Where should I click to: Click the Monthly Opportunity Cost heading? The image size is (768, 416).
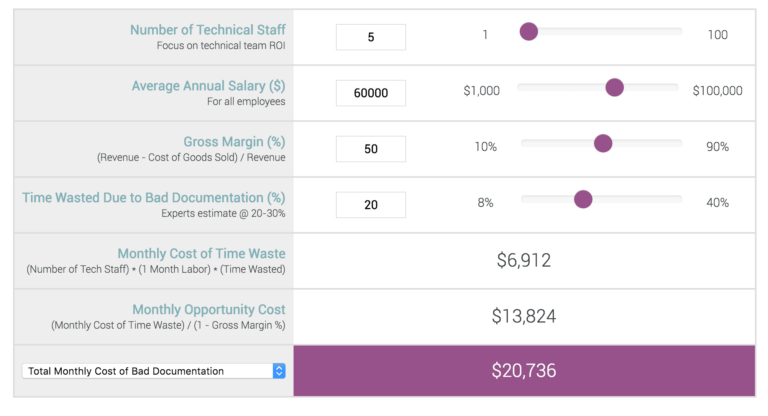click(x=208, y=310)
